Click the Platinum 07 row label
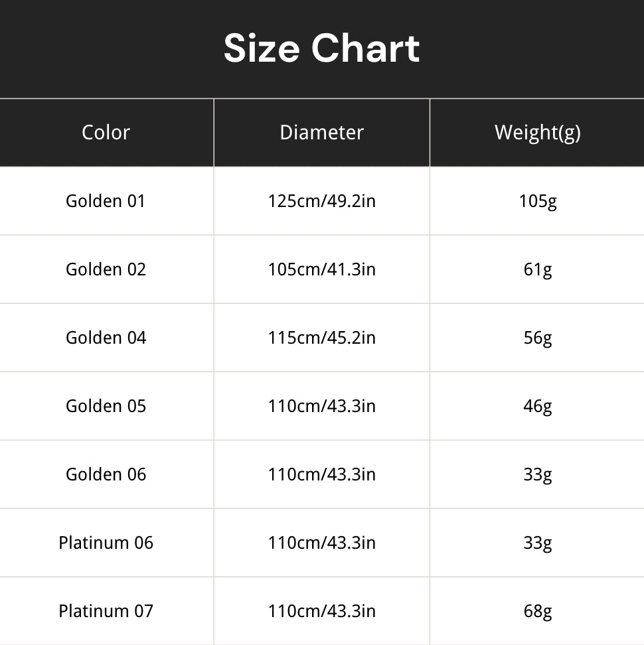 (106, 611)
